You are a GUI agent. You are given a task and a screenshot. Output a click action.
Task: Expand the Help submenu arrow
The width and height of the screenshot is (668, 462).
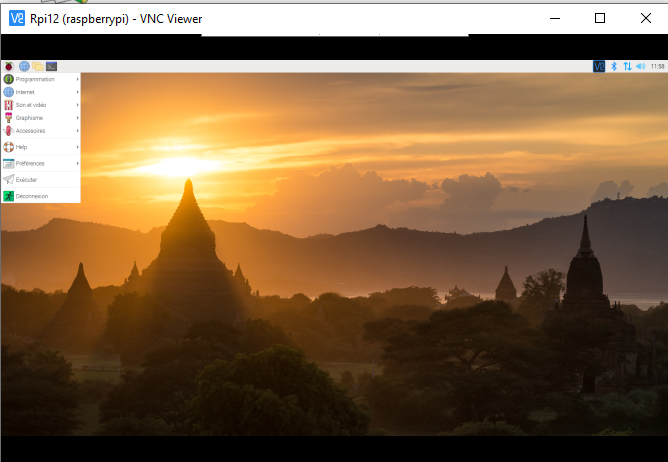click(x=77, y=147)
